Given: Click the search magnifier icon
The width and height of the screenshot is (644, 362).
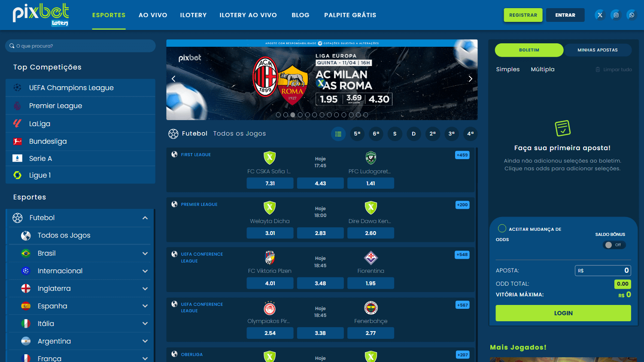Looking at the screenshot, I should tap(12, 46).
